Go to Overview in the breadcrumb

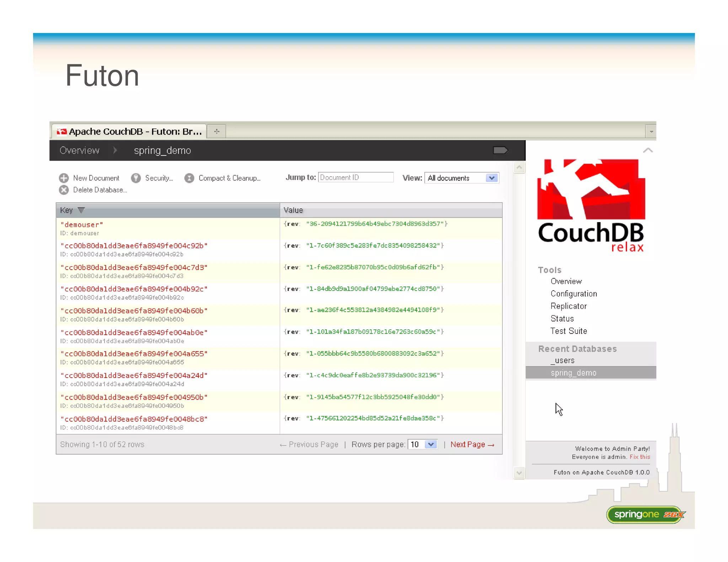[x=79, y=151]
